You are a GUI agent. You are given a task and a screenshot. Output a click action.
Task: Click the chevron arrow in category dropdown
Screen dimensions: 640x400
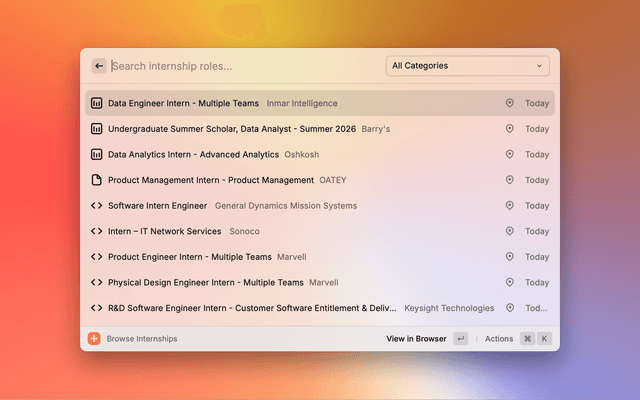[539, 66]
